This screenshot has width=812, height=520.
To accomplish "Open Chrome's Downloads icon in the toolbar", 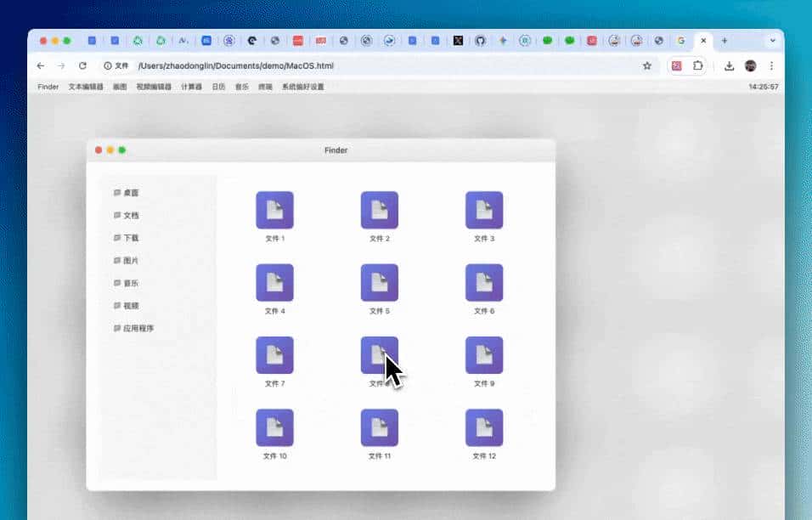I will click(x=730, y=65).
